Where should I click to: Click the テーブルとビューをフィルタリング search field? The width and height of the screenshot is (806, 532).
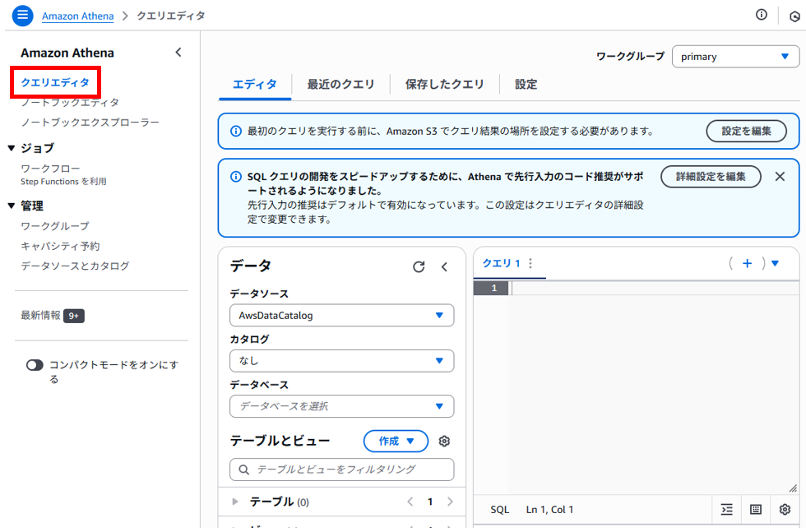(341, 470)
